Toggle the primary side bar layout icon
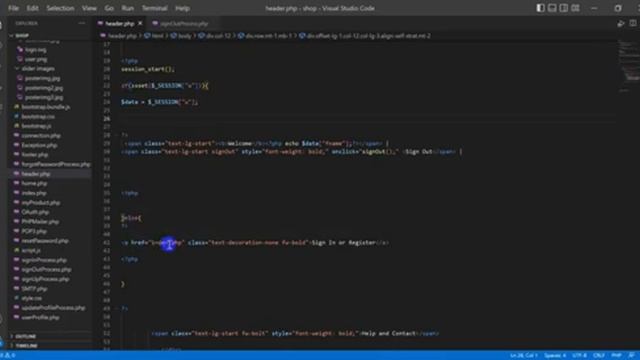The width and height of the screenshot is (640, 360). [x=540, y=8]
